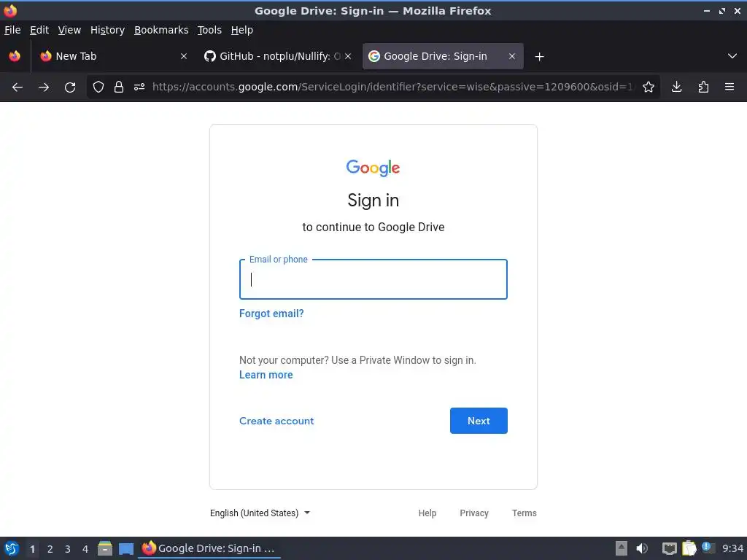Close the Google Drive Sign-in tab
This screenshot has height=560, width=747.
click(512, 56)
